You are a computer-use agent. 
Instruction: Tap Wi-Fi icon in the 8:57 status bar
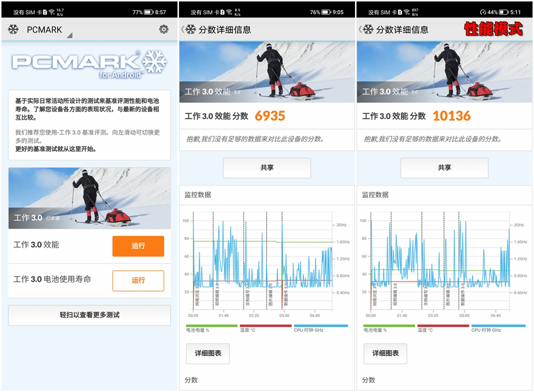pyautogui.click(x=52, y=12)
